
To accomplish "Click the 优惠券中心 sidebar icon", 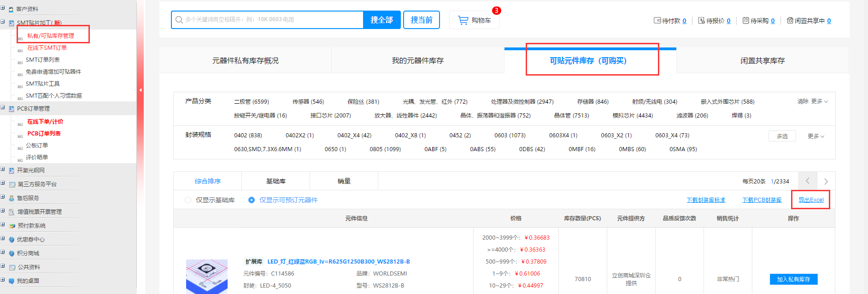I will pos(12,240).
